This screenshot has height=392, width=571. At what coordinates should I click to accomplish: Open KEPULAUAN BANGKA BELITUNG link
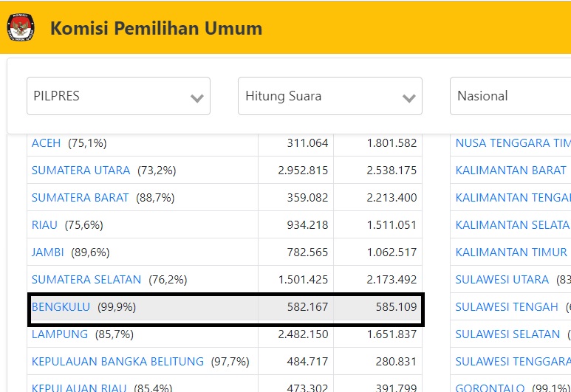click(x=117, y=362)
